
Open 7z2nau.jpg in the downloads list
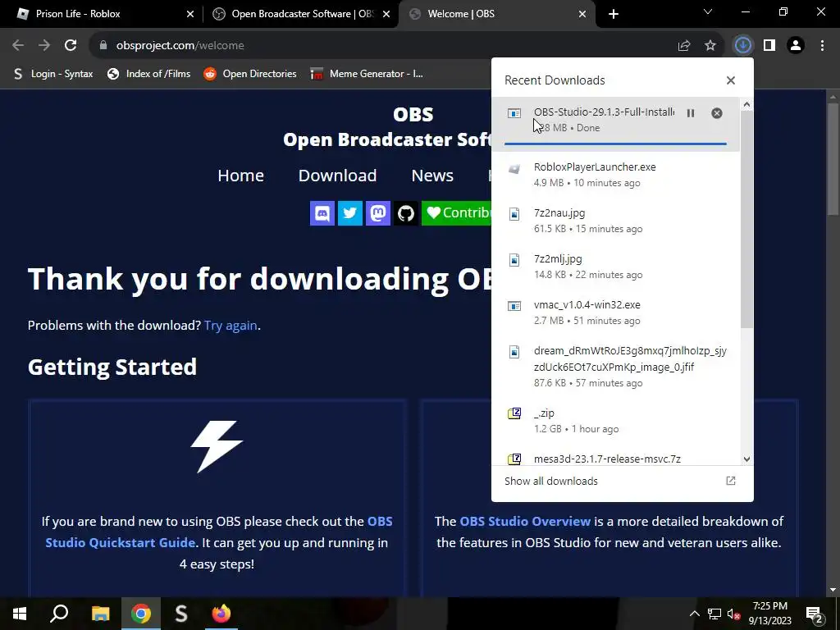(x=615, y=221)
